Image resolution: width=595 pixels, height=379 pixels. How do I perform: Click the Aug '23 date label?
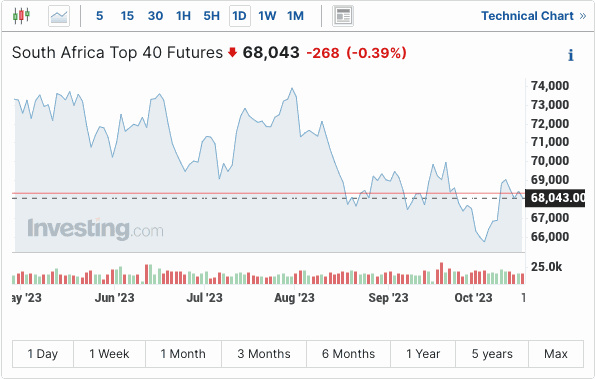pyautogui.click(x=294, y=297)
